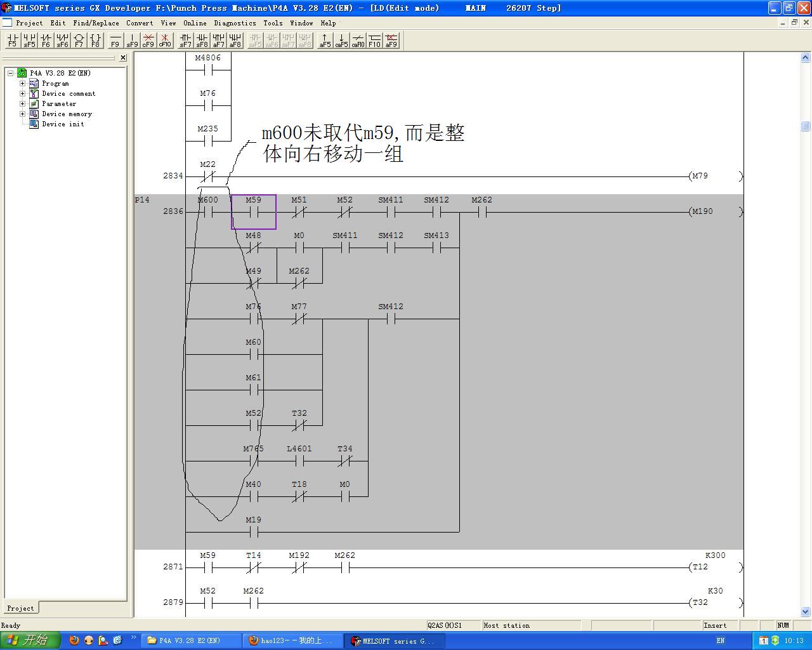Collapse the P4A V3.28 E2(EN) root node

pyautogui.click(x=10, y=73)
